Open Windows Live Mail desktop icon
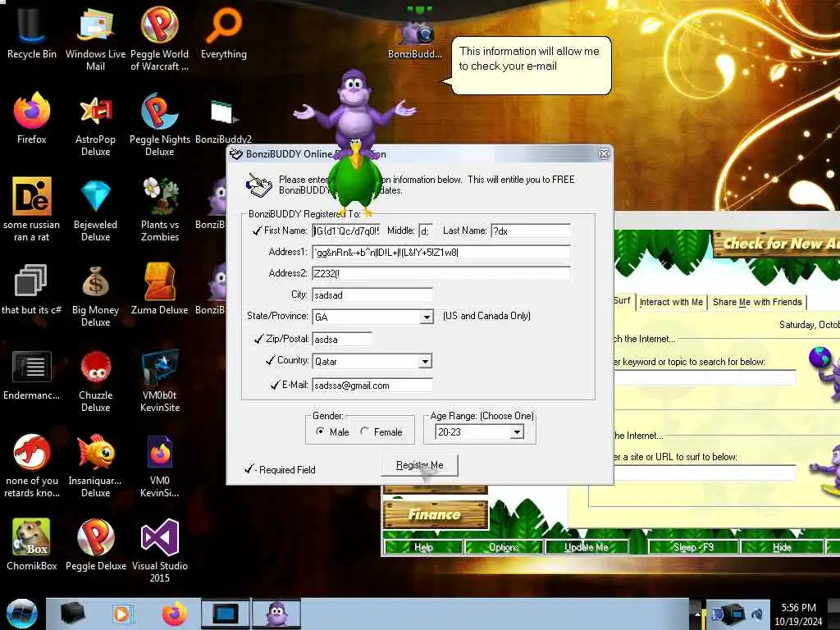The height and width of the screenshot is (630, 840). click(x=95, y=39)
